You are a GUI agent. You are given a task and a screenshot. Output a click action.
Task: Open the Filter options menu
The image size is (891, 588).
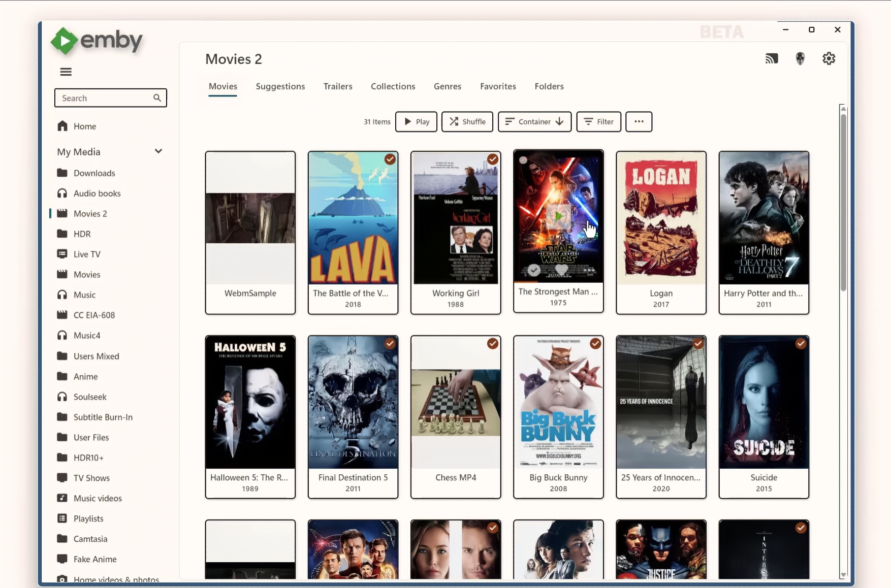598,121
